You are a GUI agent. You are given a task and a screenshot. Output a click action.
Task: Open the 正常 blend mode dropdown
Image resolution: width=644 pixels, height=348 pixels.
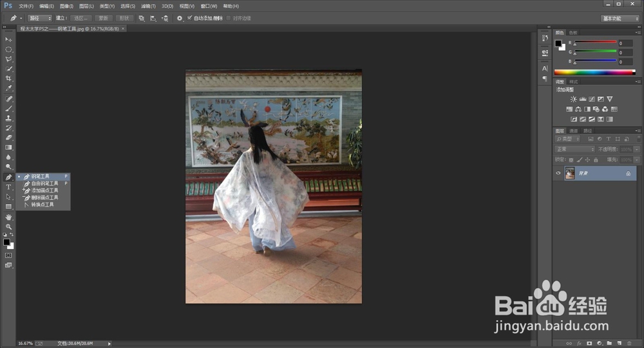(574, 149)
